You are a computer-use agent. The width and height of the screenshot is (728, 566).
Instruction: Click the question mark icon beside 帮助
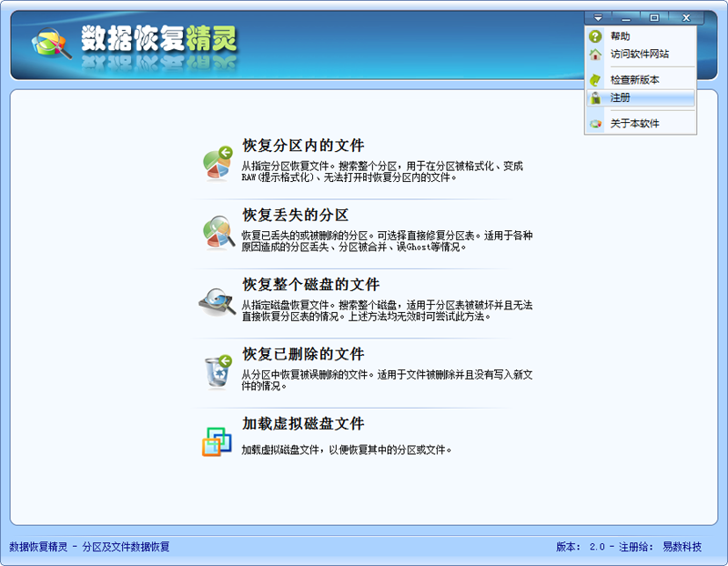pos(593,38)
